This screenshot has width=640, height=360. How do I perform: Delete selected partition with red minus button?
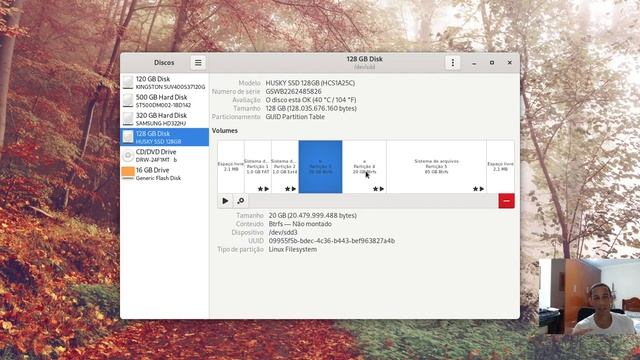pos(507,201)
